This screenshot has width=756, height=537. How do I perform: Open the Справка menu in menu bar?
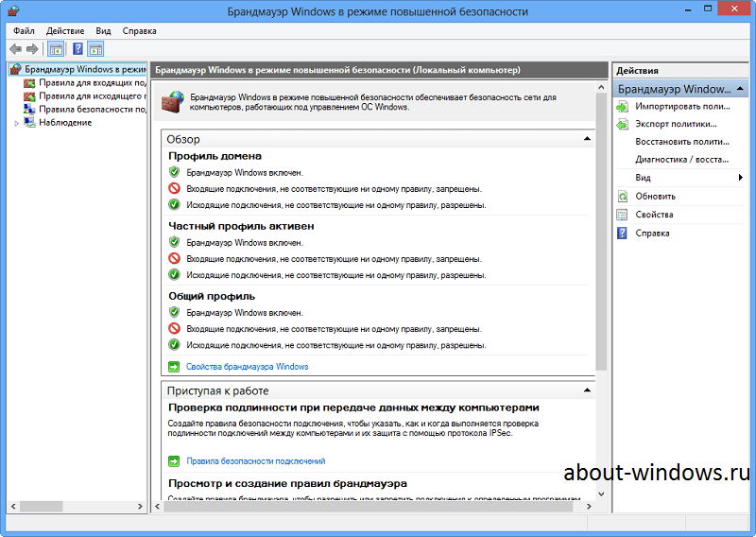point(139,31)
